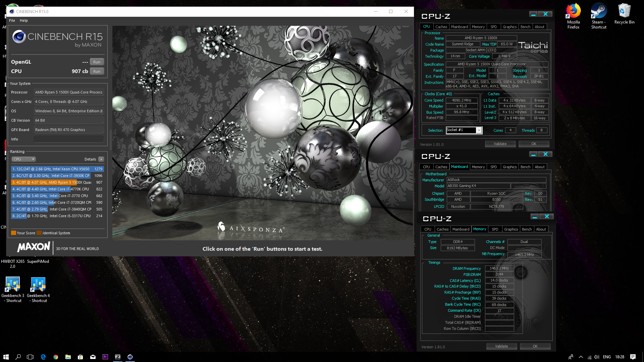Switch to Bench tab in top CPU-Z window

526,27
